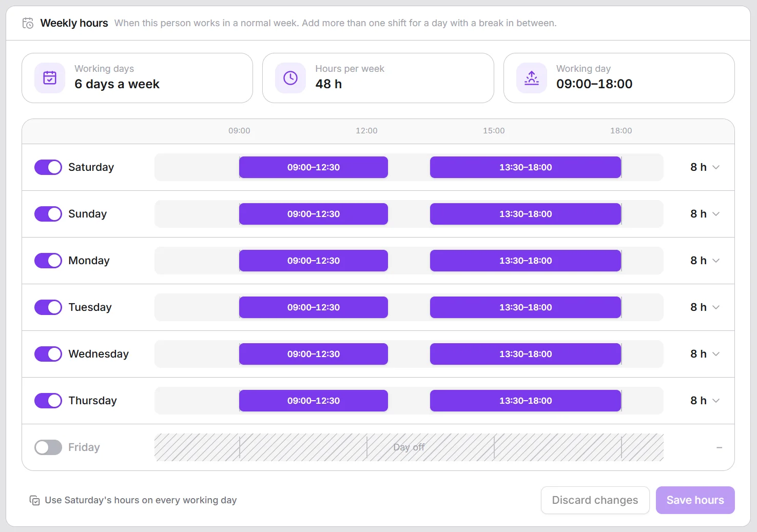Open Monday's 13:30–18:00 shift block
The width and height of the screenshot is (757, 532).
(x=526, y=261)
